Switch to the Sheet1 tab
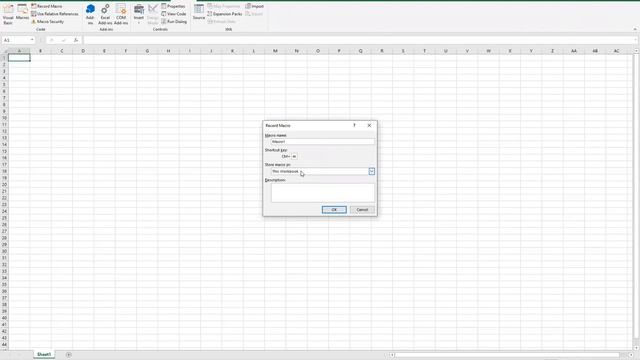Screen dimensions: 640x360 44,354
